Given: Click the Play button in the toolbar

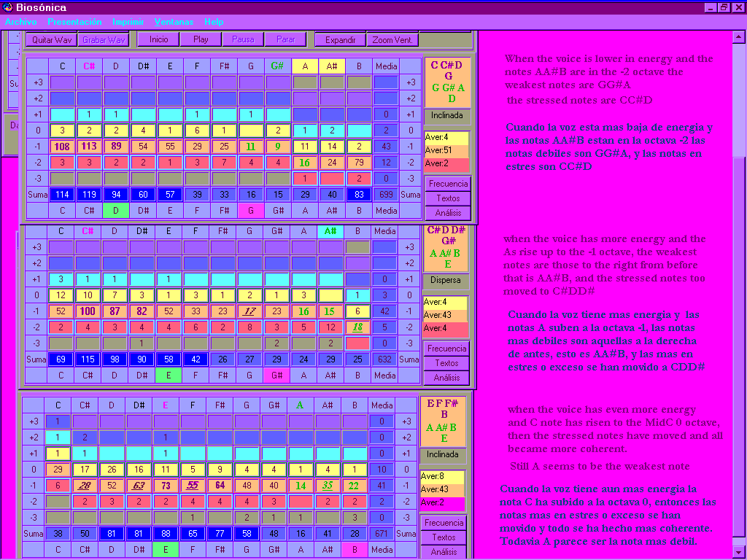Looking at the screenshot, I should pos(201,39).
